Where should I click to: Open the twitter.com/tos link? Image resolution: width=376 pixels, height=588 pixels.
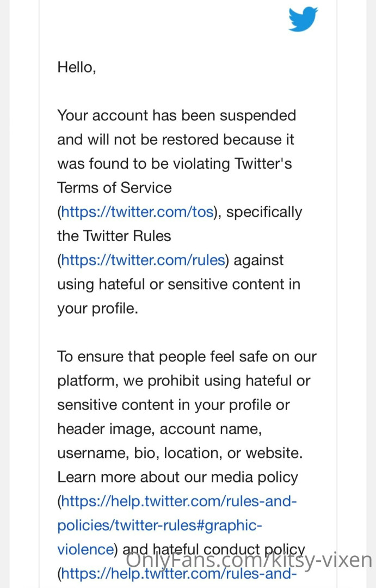click(137, 212)
